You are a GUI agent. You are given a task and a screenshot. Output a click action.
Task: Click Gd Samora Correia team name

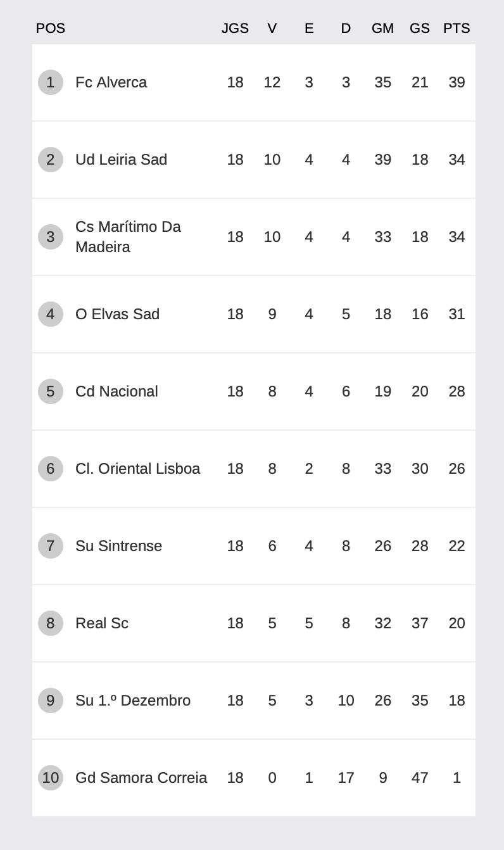(x=141, y=778)
